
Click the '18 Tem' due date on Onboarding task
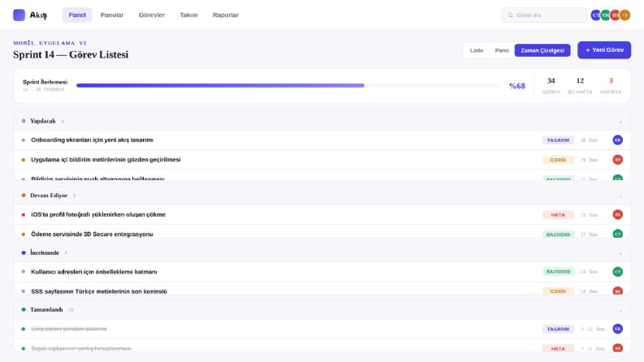589,140
